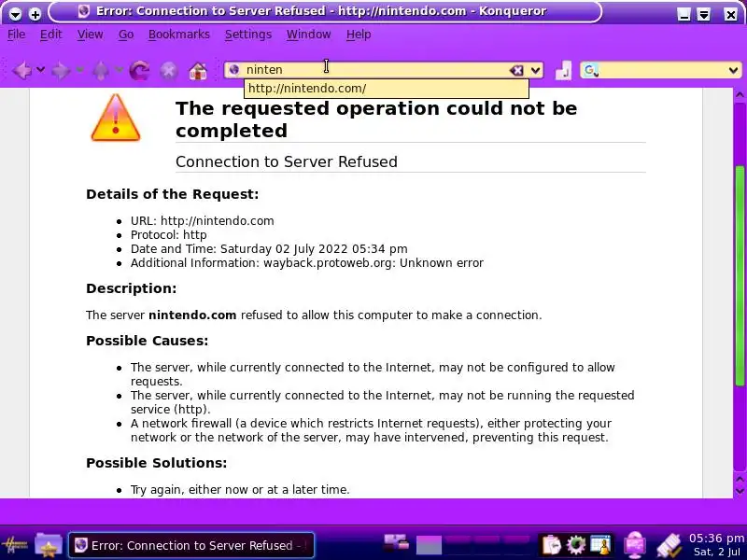This screenshot has width=747, height=560.
Task: Click the 'Possible Solutions:' heading
Action: (x=156, y=463)
